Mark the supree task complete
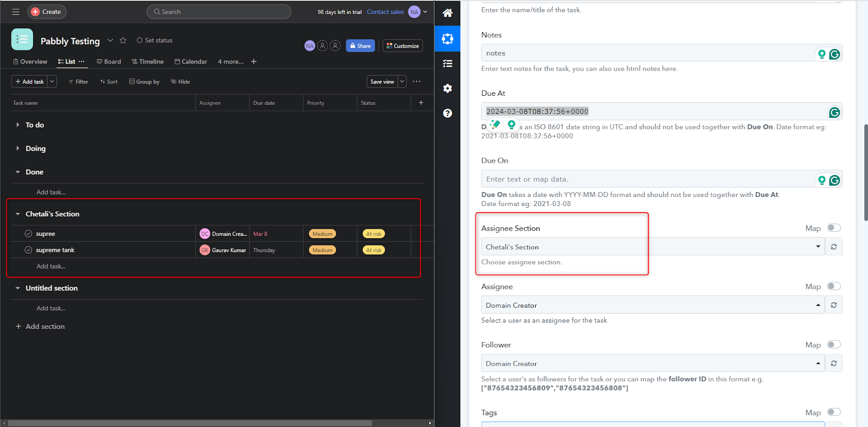The width and height of the screenshot is (868, 427). pos(29,234)
